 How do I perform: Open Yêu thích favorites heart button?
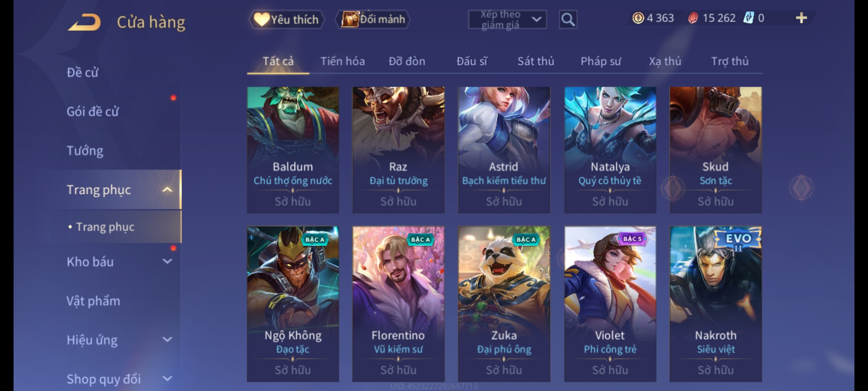286,20
